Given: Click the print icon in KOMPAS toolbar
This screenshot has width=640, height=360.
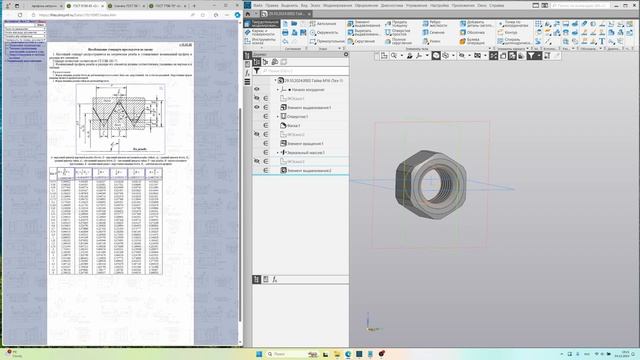Looking at the screenshot, I should pyautogui.click(x=285, y=32).
